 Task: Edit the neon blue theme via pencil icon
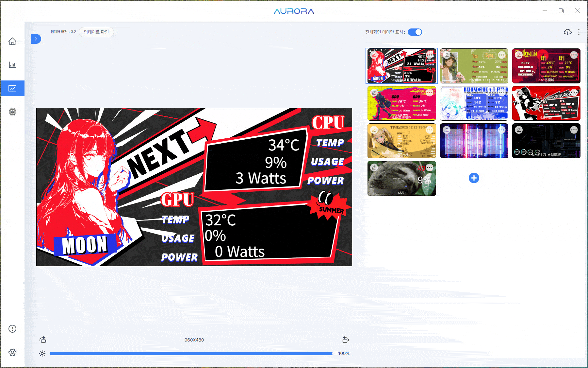tap(447, 130)
